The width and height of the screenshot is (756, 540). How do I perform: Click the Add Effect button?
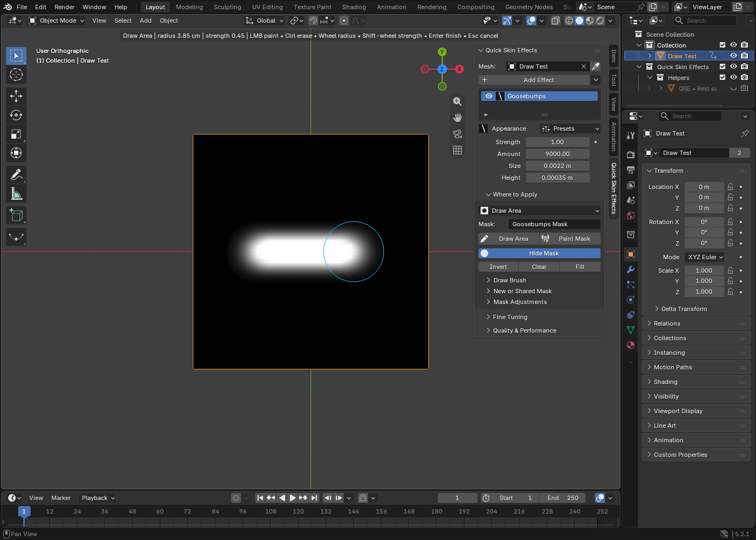(x=534, y=80)
